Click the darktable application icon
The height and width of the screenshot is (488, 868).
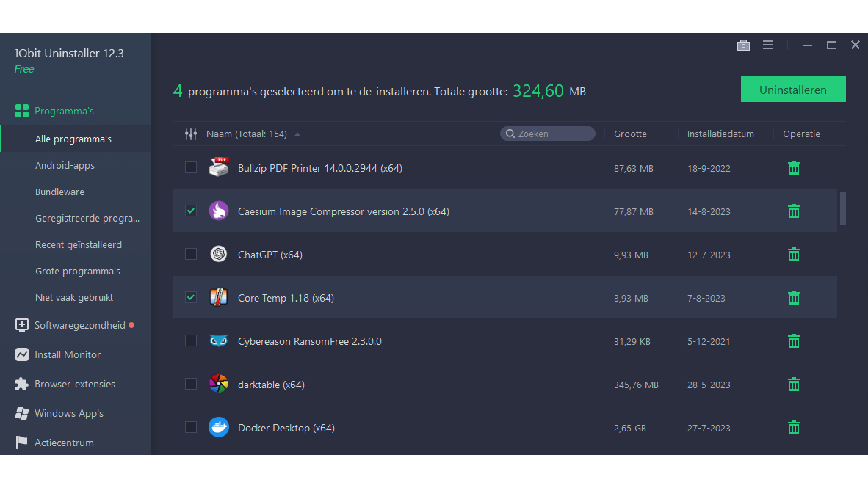coord(219,385)
